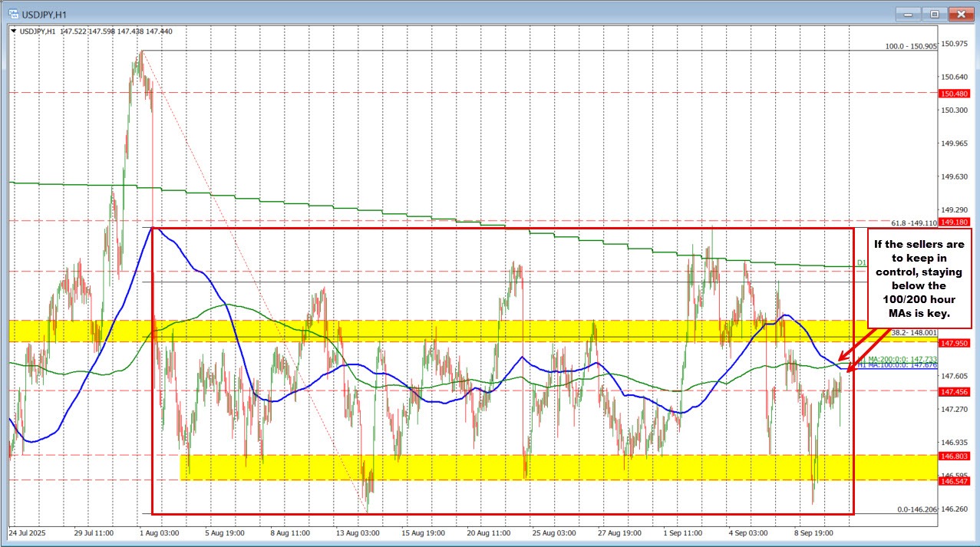Click the 147.270 price axis value

(x=954, y=409)
